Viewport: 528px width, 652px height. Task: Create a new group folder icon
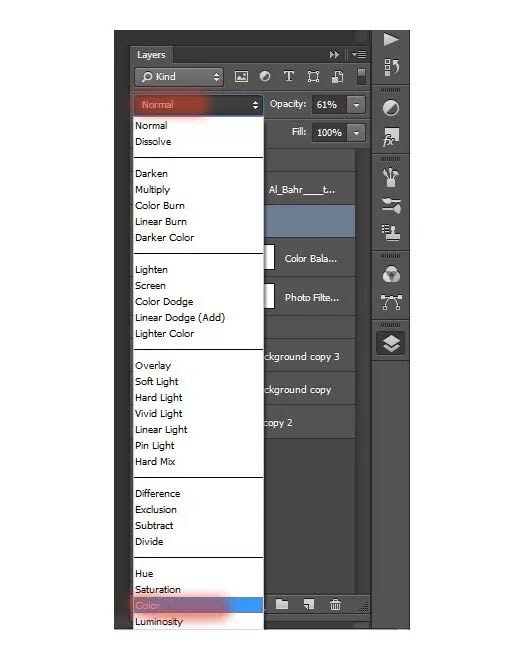click(x=282, y=604)
